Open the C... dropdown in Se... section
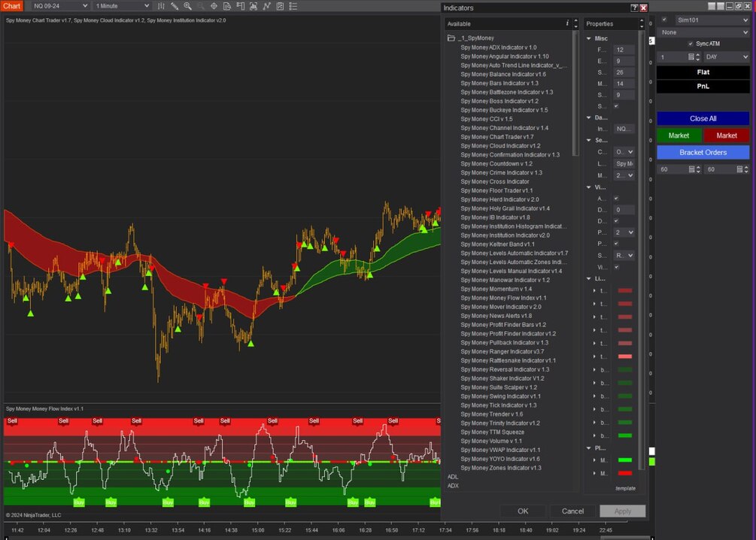Image resolution: width=756 pixels, height=540 pixels. pyautogui.click(x=624, y=152)
